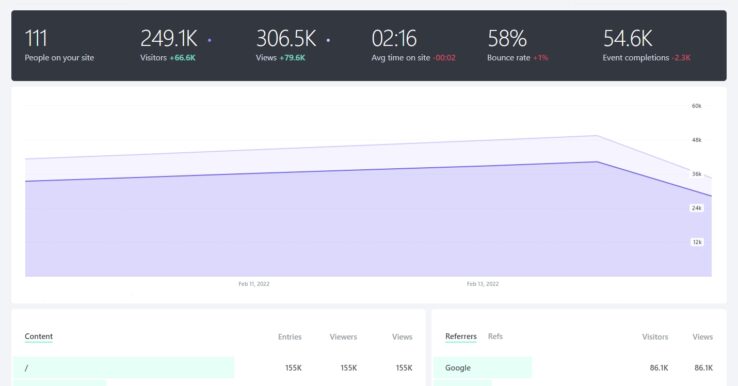Image resolution: width=738 pixels, height=386 pixels.
Task: Click the 36k y-axis label
Action: [697, 174]
